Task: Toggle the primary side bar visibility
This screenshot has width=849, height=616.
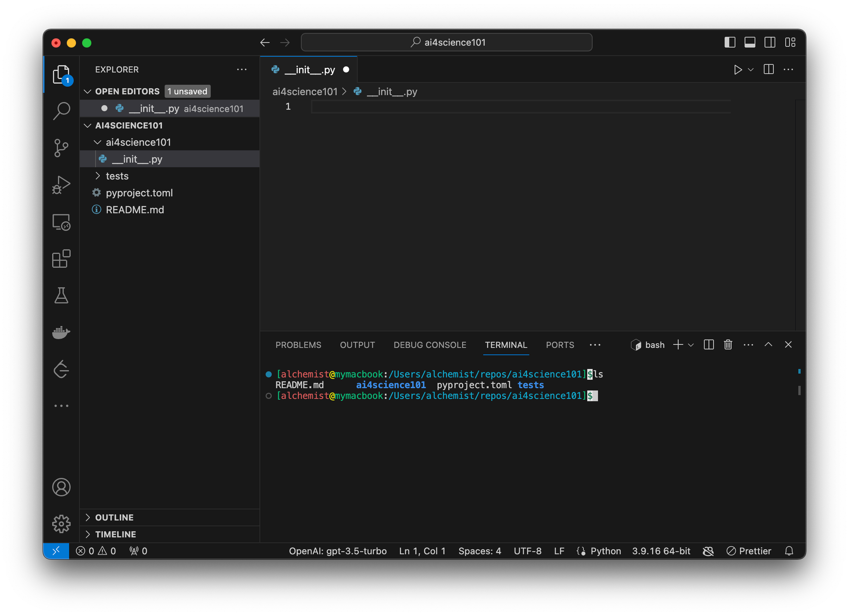Action: click(x=730, y=42)
